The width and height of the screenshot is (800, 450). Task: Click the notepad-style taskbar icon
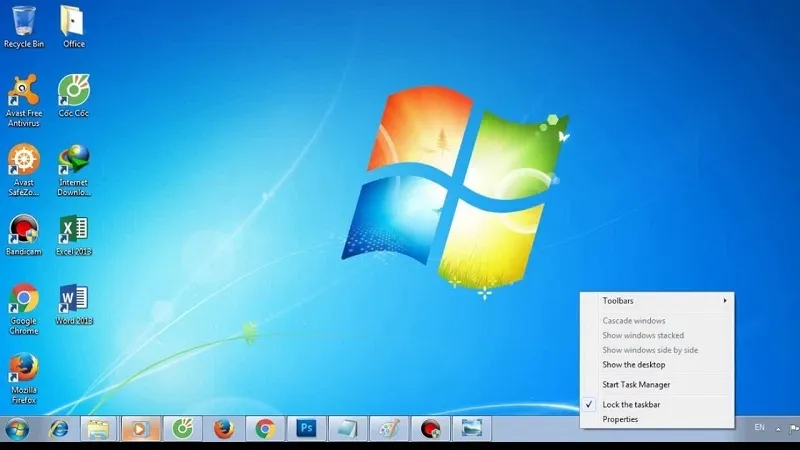(x=347, y=429)
